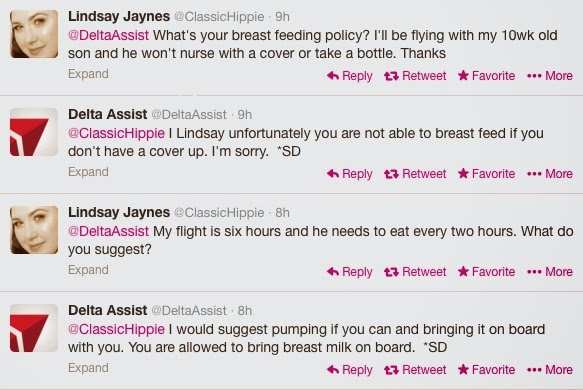Screen dimensions: 583x390
Task: Retweet Lindsay's first tweet about 10wk old son
Action: click(415, 76)
